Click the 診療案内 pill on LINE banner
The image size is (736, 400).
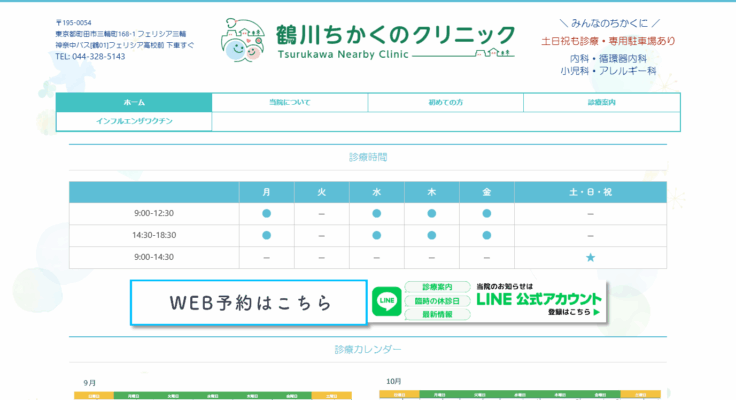(437, 287)
